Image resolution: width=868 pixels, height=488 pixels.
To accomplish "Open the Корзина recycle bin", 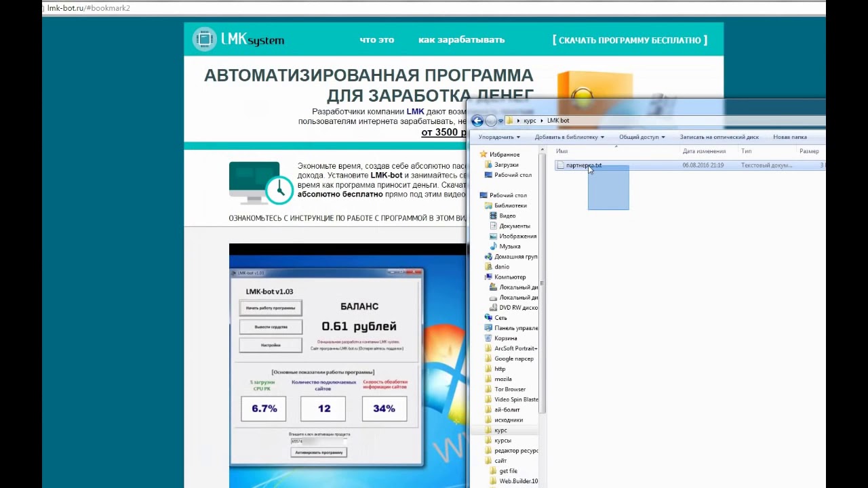I will point(500,338).
